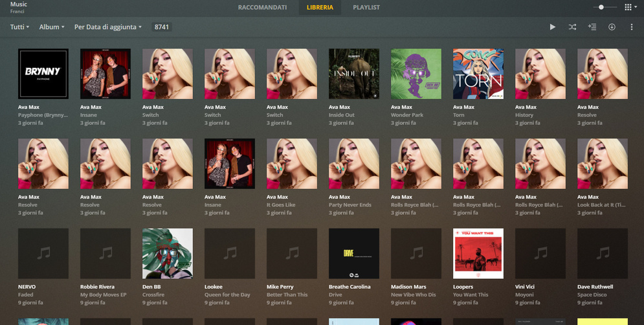Shuffle the library with the shuffle icon

[572, 27]
